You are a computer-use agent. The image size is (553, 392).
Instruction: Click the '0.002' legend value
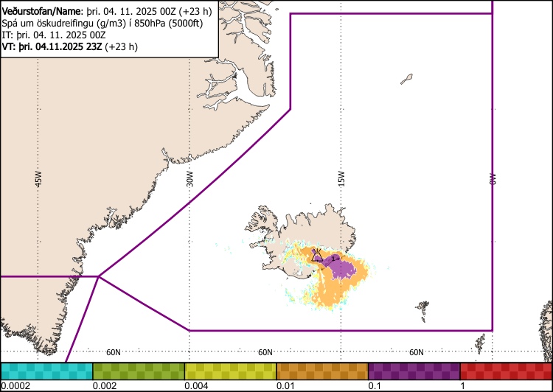click(105, 385)
